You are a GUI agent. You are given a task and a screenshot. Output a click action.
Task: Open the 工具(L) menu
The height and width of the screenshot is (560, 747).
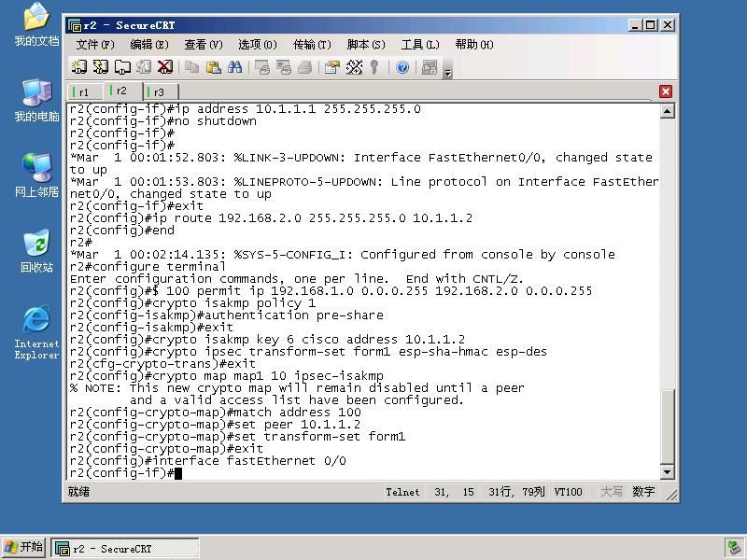419,45
